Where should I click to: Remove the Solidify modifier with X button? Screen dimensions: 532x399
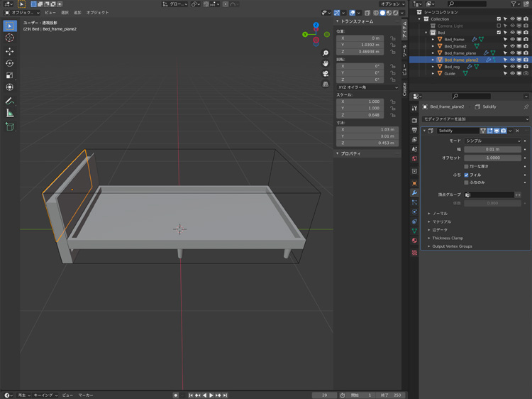pos(518,131)
